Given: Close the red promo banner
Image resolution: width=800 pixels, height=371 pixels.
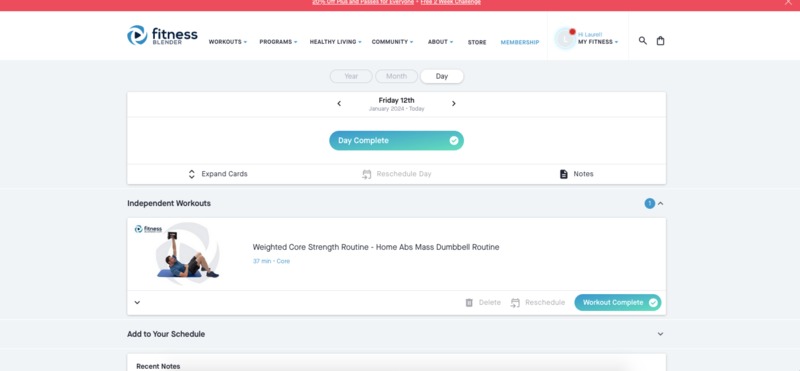Looking at the screenshot, I should (788, 3).
